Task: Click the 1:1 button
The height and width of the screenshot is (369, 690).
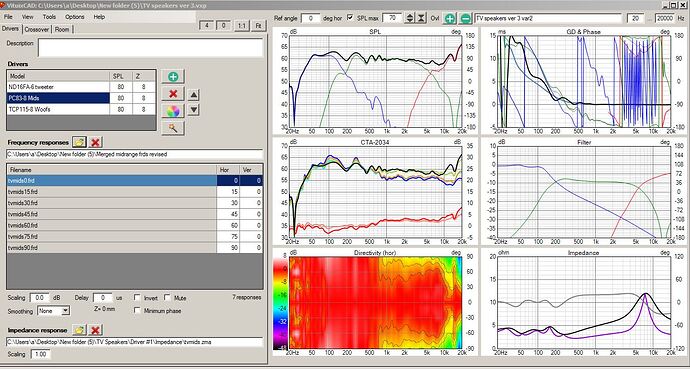Action: point(241,26)
